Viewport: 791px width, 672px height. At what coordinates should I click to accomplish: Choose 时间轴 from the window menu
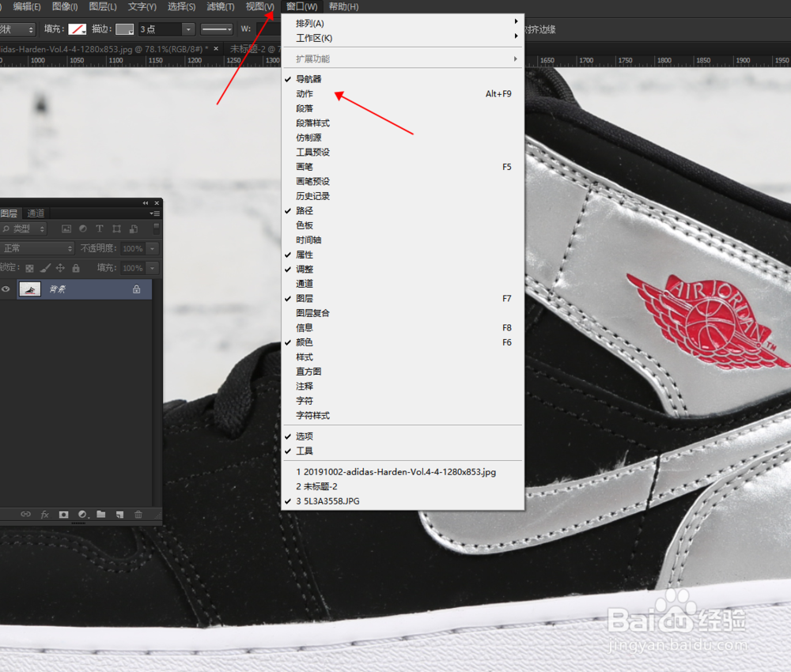(403, 240)
